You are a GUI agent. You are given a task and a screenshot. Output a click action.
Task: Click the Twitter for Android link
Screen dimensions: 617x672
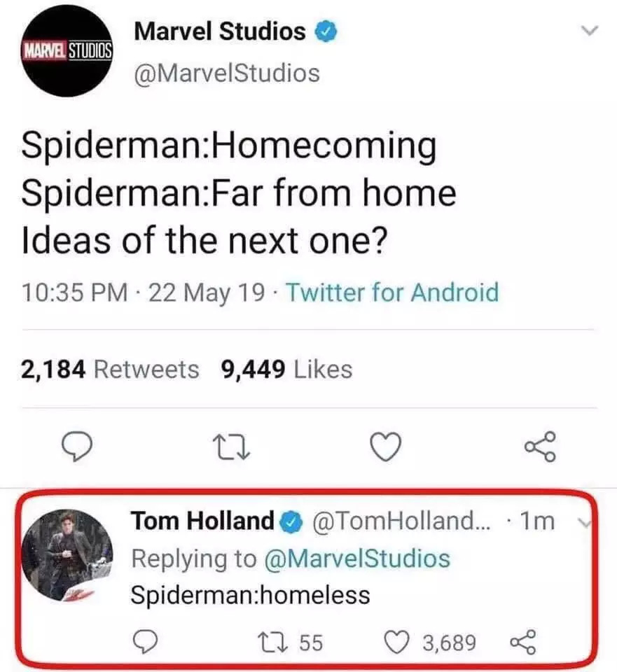(392, 292)
